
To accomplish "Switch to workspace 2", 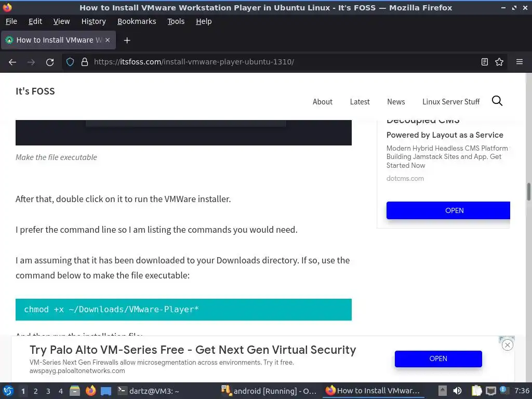I will coord(36,391).
